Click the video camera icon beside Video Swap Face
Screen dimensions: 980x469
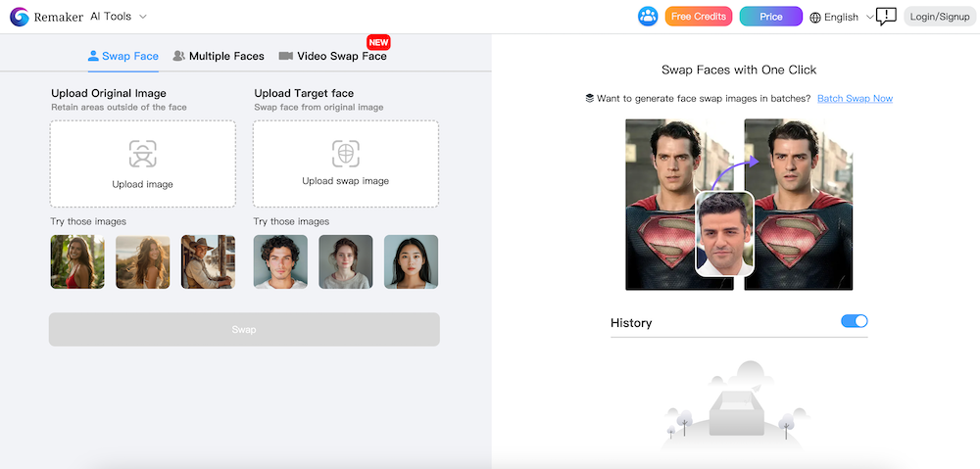click(x=285, y=56)
